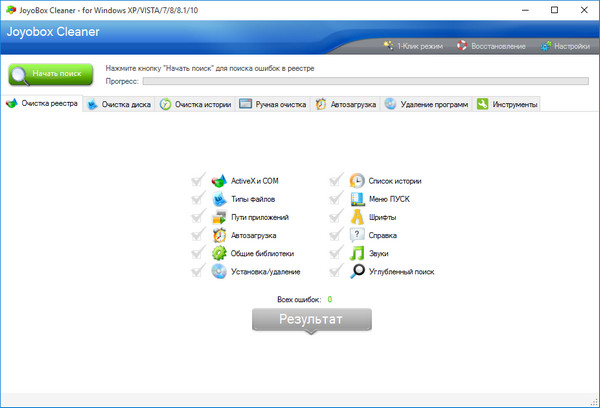Click the Инструменты wrench tab icon
This screenshot has height=408, width=600.
[x=482, y=104]
